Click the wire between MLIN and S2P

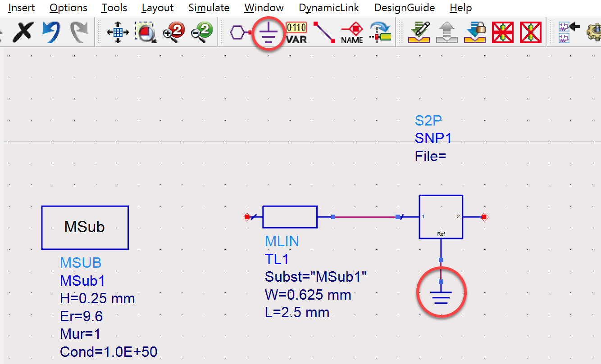(365, 217)
